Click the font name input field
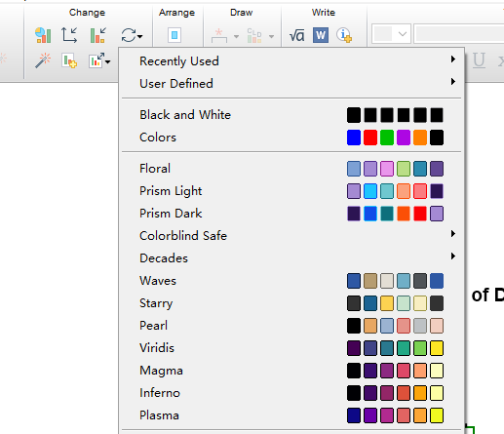This screenshot has width=504, height=434. click(x=459, y=34)
